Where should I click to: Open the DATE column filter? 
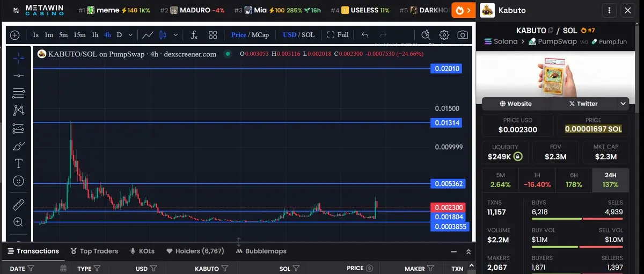click(x=31, y=268)
